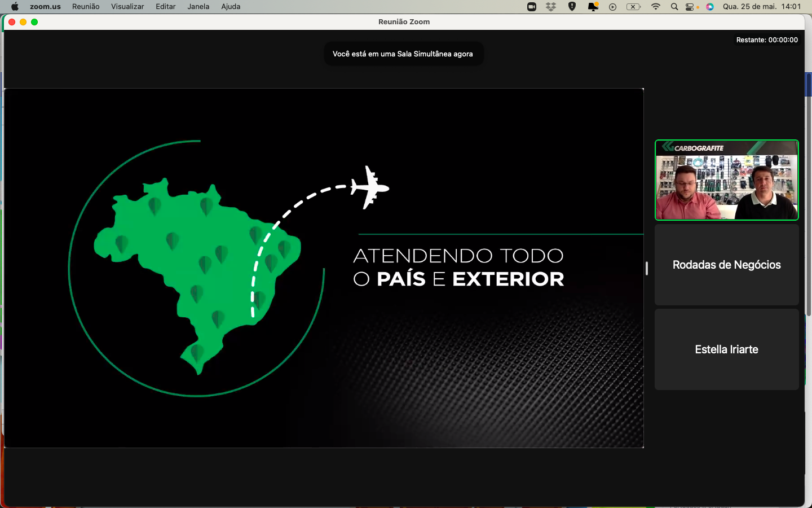This screenshot has height=508, width=812.
Task: Select the Estella Iriarte participant tile
Action: coord(726,349)
